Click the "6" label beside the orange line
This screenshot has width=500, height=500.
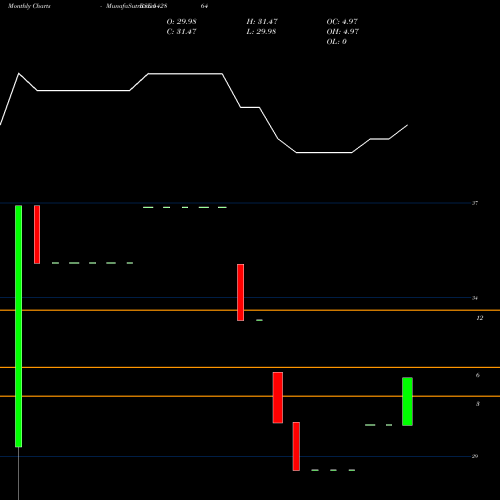(x=478, y=375)
